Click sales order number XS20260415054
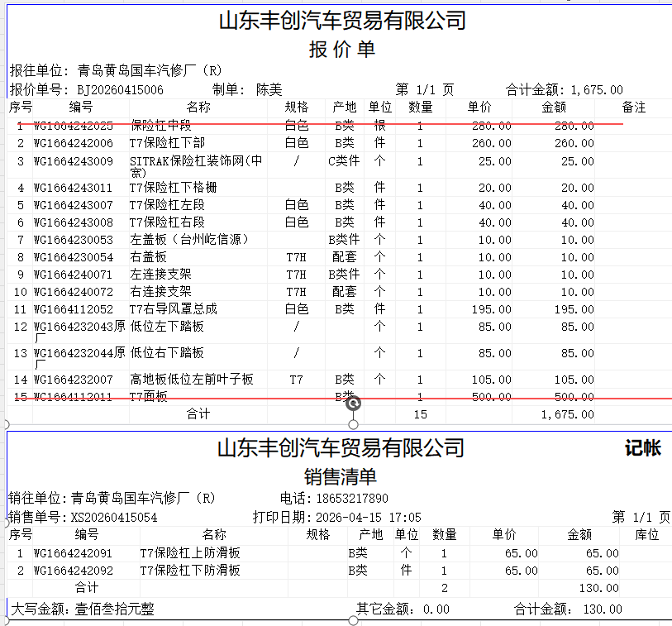Screen dimensions: 672x626 (114, 517)
